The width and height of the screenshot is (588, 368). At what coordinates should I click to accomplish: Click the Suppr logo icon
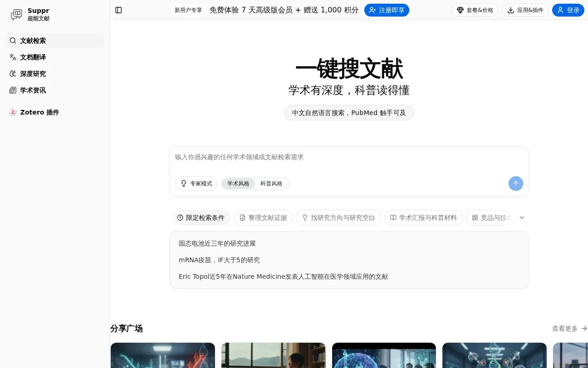pos(17,15)
